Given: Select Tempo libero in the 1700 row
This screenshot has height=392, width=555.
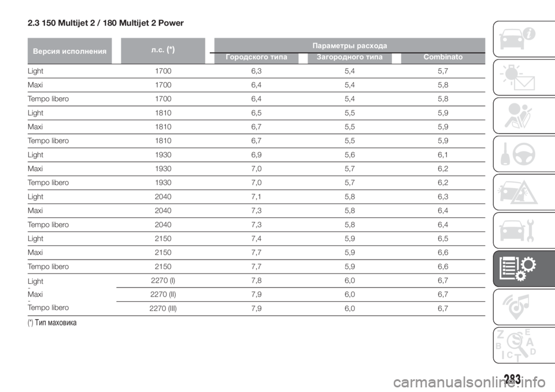Looking at the screenshot, I should coord(48,99).
